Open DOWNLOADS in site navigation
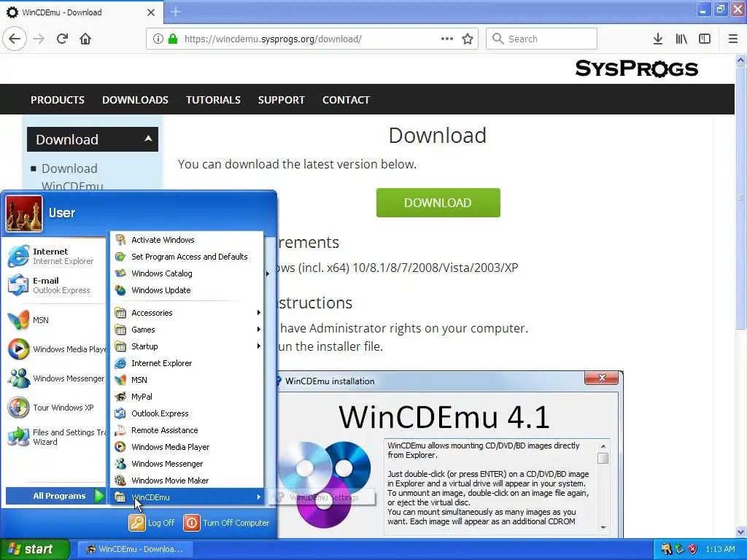 (x=135, y=100)
